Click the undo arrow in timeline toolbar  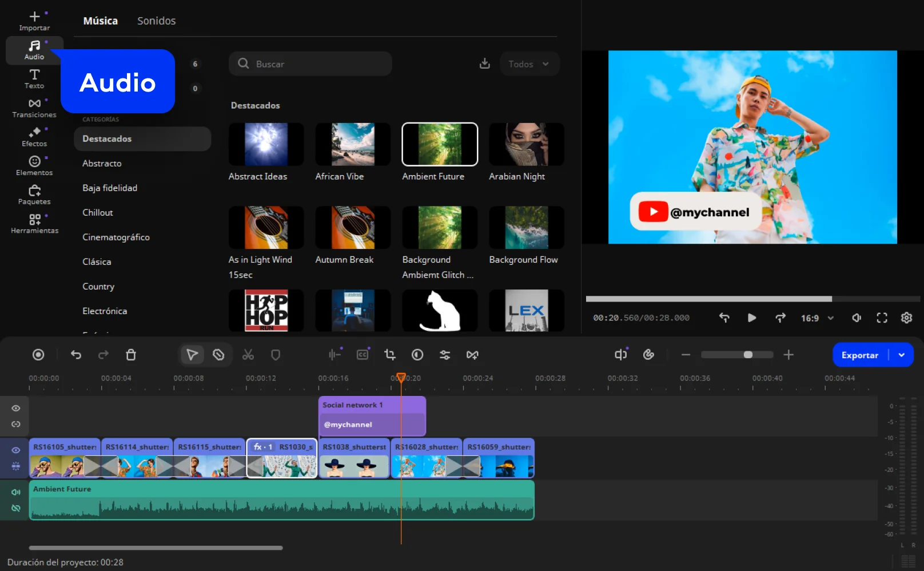(x=76, y=355)
